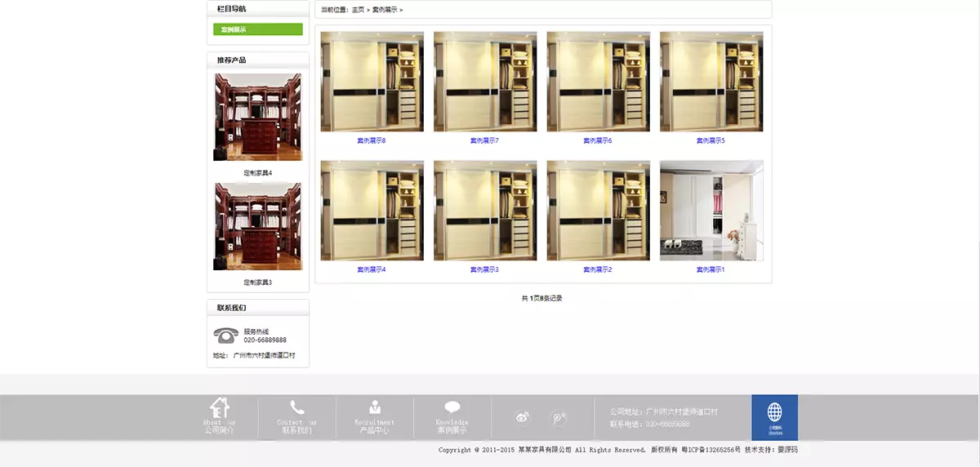This screenshot has height=467, width=980.
Task: View wardrobe thumbnail above 案例展示6
Action: pyautogui.click(x=599, y=82)
